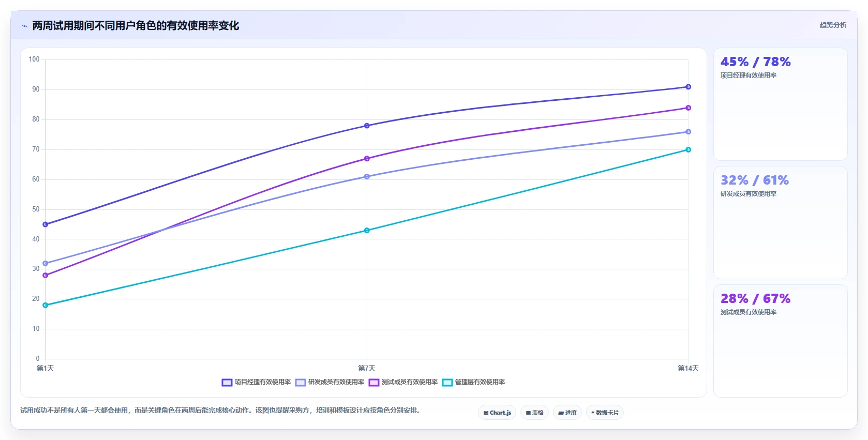The width and height of the screenshot is (868, 440).
Task: Toggle the 测试成员有效使用率 legend series
Action: [403, 382]
